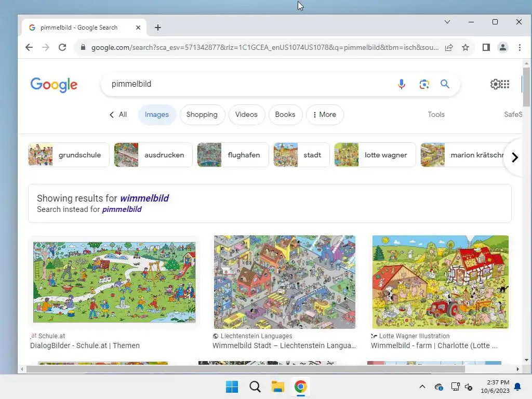Reload the current page
532x399 pixels.
(x=62, y=47)
